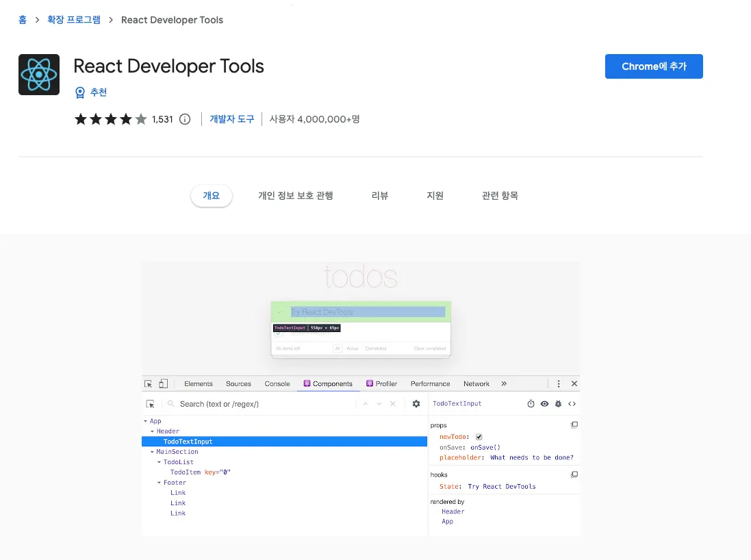Image resolution: width=751 pixels, height=560 pixels.
Task: Open the DevTools three-dot menu
Action: pos(559,383)
